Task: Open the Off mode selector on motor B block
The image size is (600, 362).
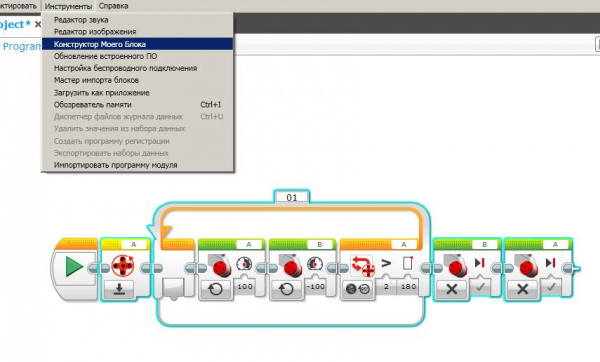Action: (x=452, y=289)
